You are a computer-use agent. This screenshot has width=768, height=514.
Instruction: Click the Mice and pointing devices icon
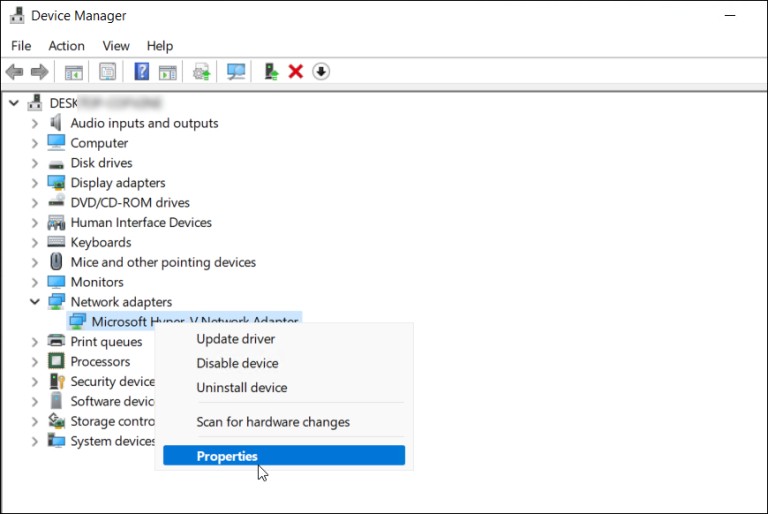click(x=56, y=262)
